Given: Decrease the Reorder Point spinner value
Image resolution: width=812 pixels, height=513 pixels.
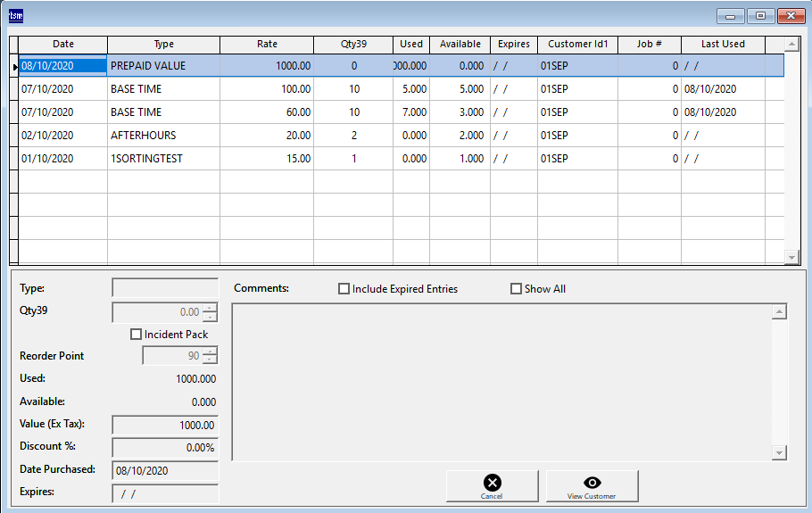Looking at the screenshot, I should [x=211, y=360].
